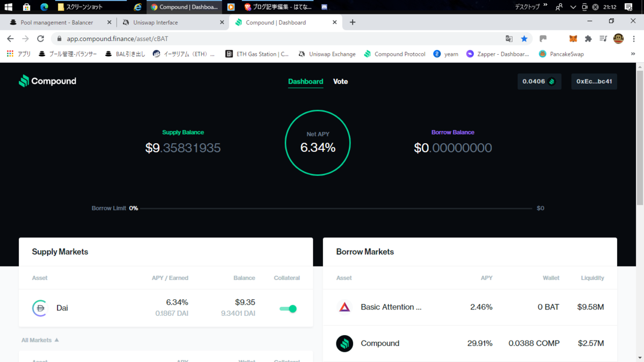The width and height of the screenshot is (644, 362).
Task: Click the address bar URL
Action: pyautogui.click(x=118, y=39)
